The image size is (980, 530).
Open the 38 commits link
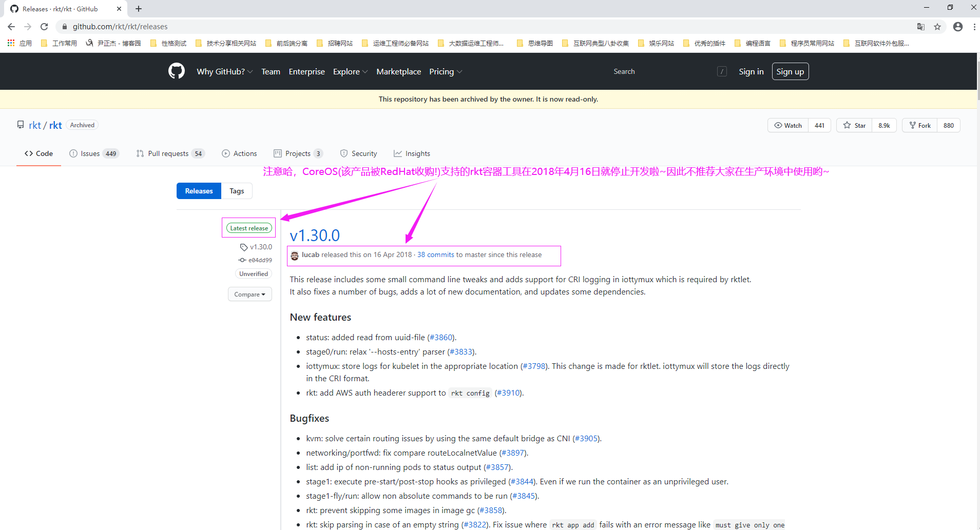point(435,254)
